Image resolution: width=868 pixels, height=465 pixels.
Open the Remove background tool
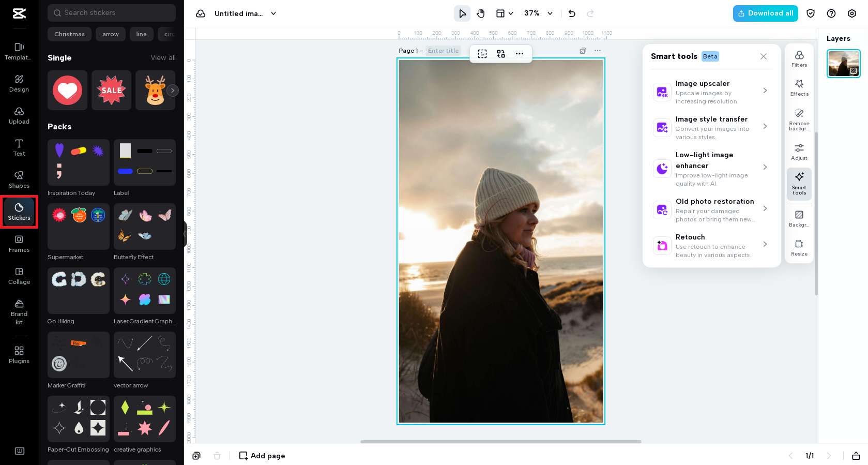(799, 119)
